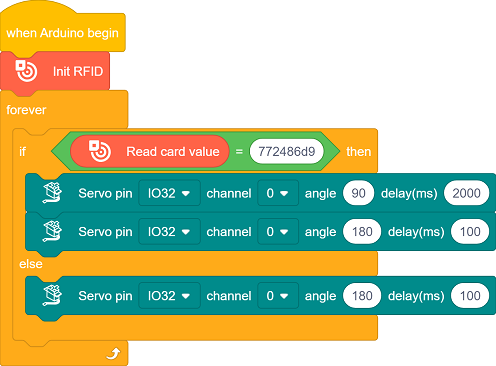
Task: Open channel 0 dropdown on the angle 90 servo block
Action: coord(278,193)
